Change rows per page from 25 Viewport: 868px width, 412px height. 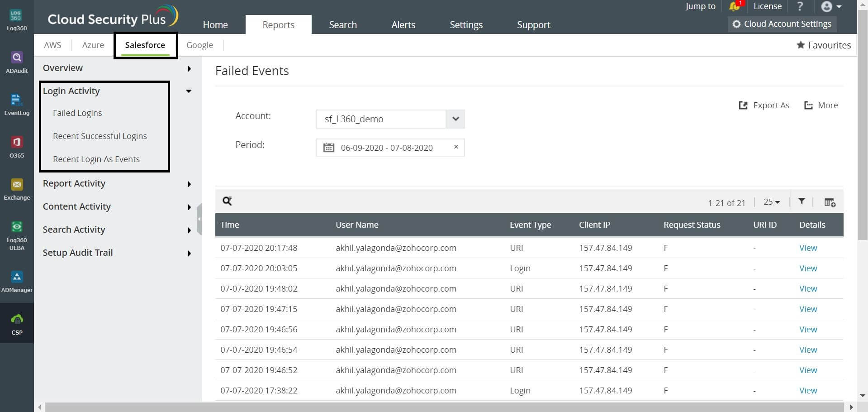pos(772,202)
